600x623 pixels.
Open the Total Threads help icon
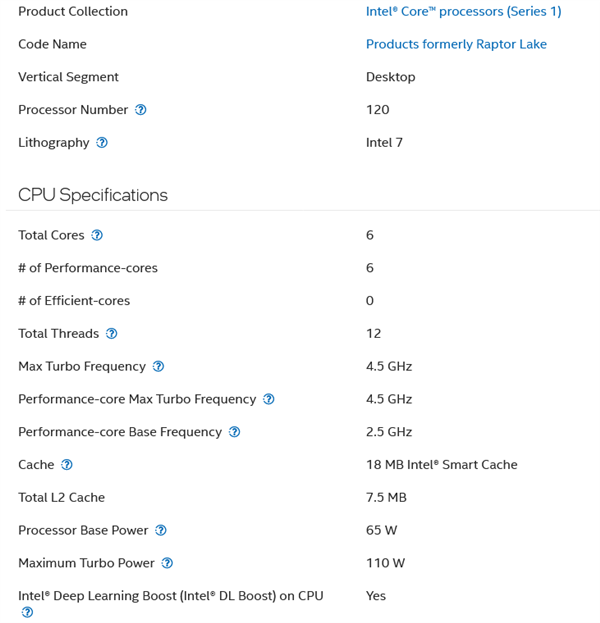[x=112, y=334]
